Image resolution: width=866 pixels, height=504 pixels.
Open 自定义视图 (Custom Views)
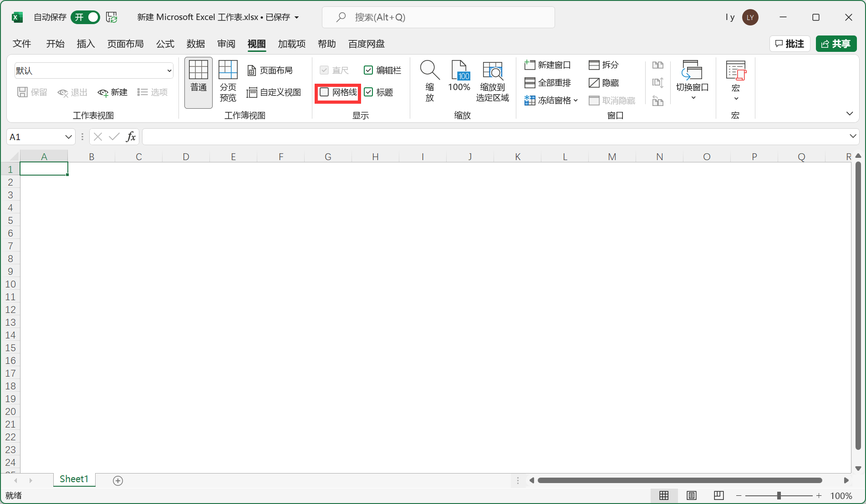click(x=275, y=92)
